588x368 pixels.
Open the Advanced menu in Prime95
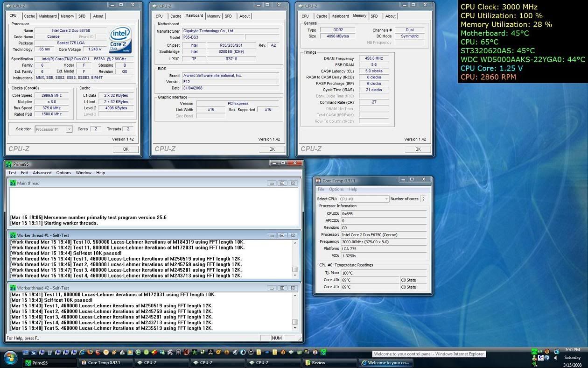point(42,173)
